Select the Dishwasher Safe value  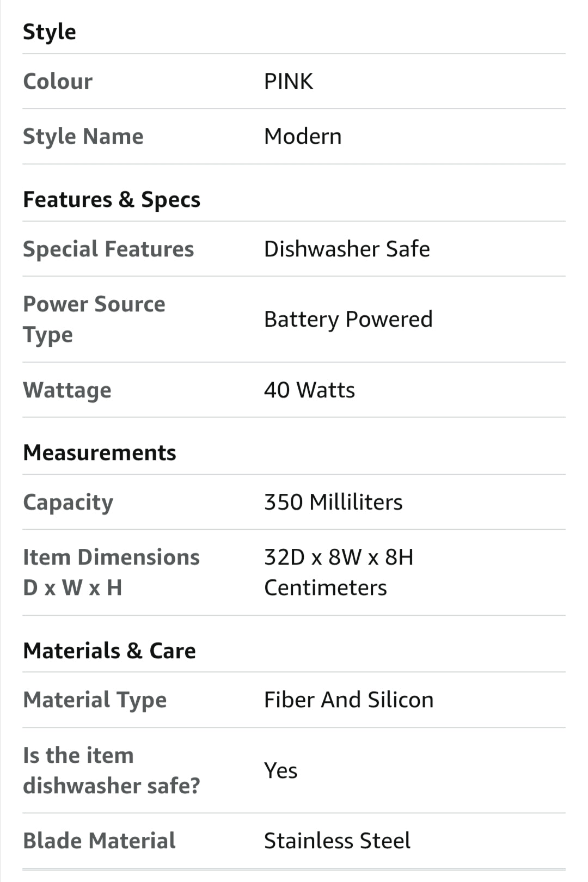347,249
